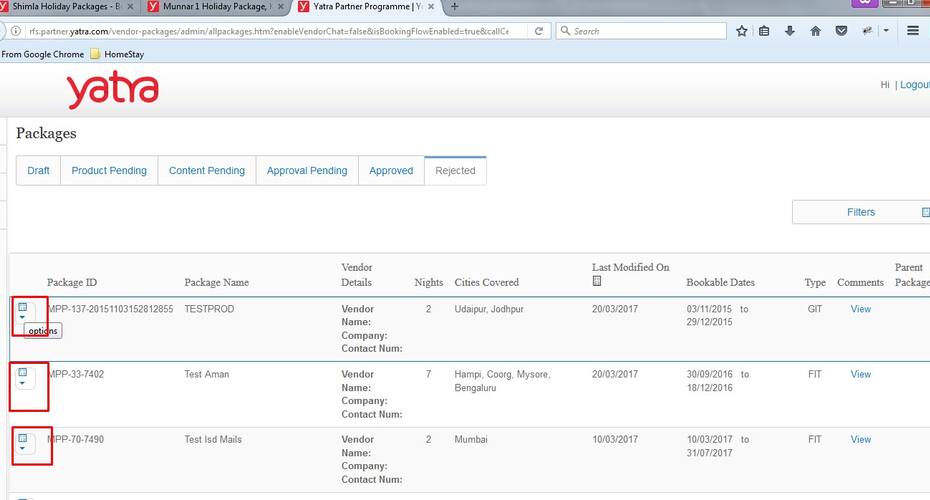Image resolution: width=930 pixels, height=500 pixels.
Task: Open the downloads arrow icon
Action: [789, 31]
